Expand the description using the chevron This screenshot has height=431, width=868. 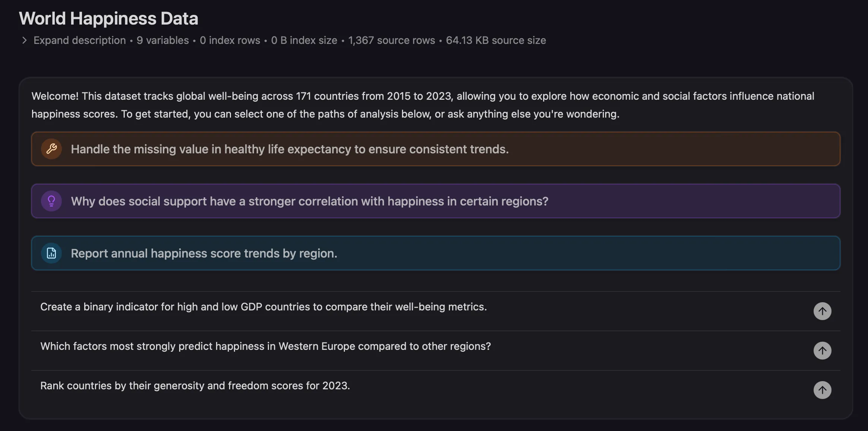pos(25,40)
